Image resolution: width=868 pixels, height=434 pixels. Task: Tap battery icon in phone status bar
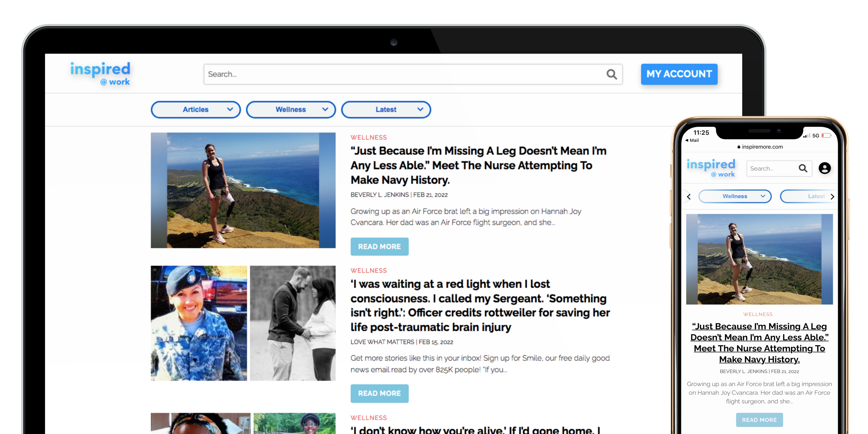[x=826, y=135]
